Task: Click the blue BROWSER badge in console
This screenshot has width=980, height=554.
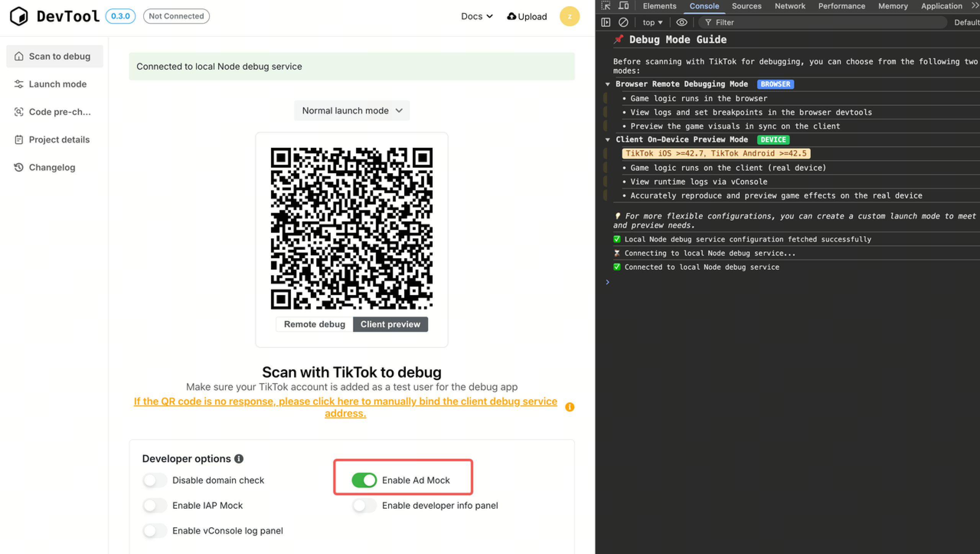Action: 775,84
